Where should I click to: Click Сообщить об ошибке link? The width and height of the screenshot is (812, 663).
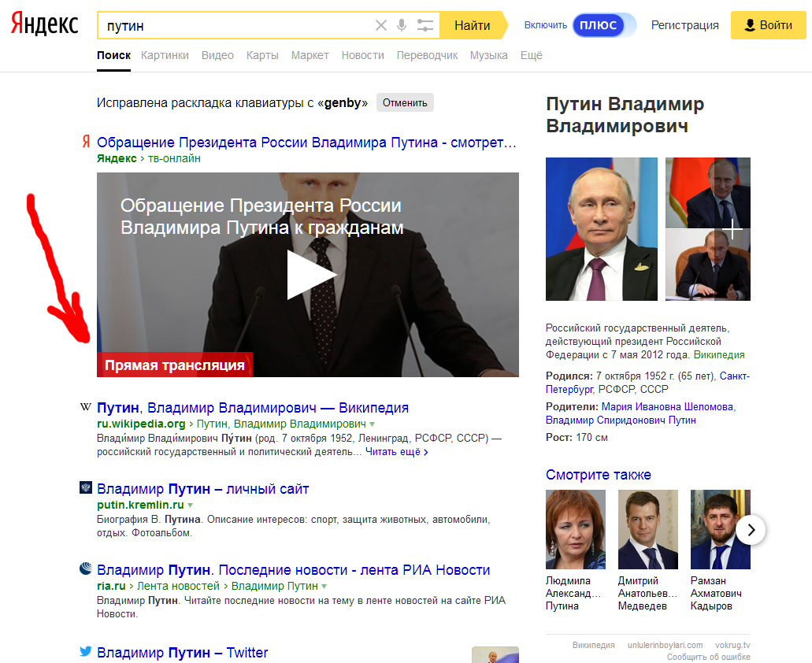click(x=708, y=657)
